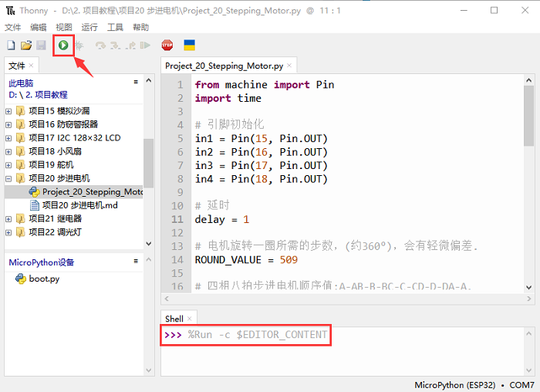Click the Save floppy disk icon
This screenshot has width=540, height=392.
point(40,46)
